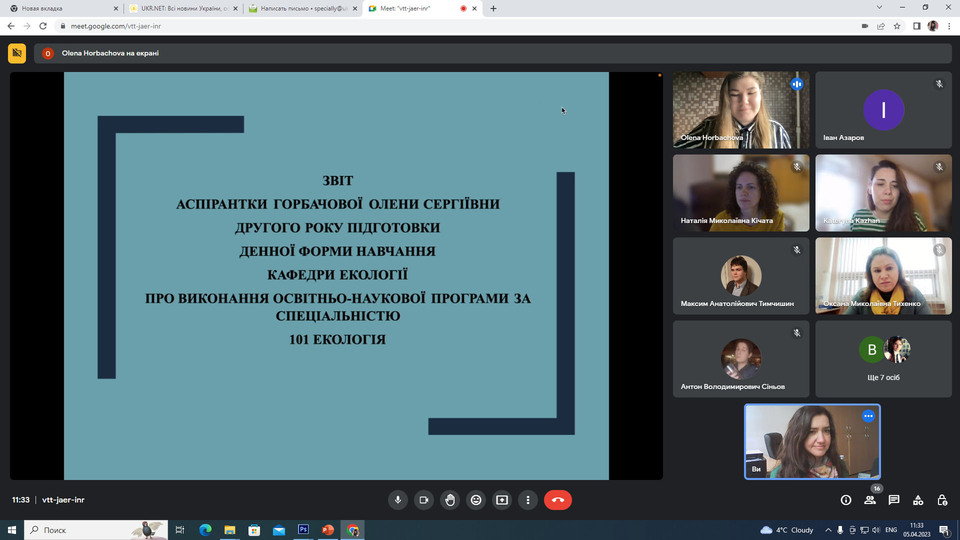Toggle the camera on or off
This screenshot has height=540, width=960.
[424, 500]
